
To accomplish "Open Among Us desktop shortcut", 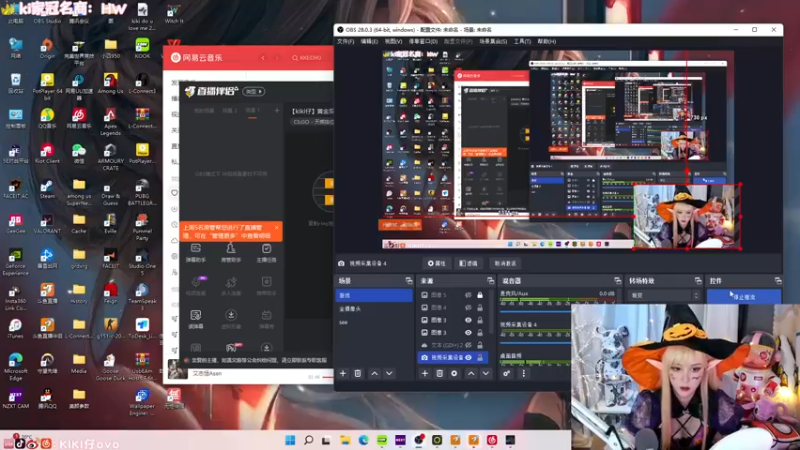I will (110, 84).
